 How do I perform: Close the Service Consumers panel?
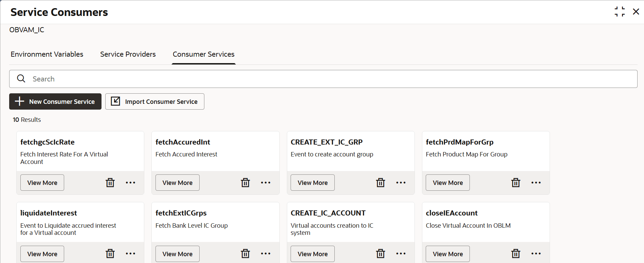[636, 12]
